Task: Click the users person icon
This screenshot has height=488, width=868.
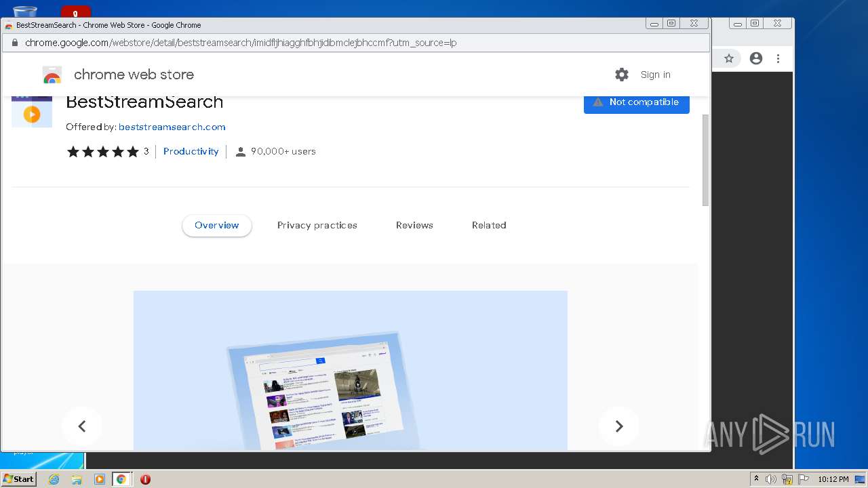Action: click(x=240, y=152)
